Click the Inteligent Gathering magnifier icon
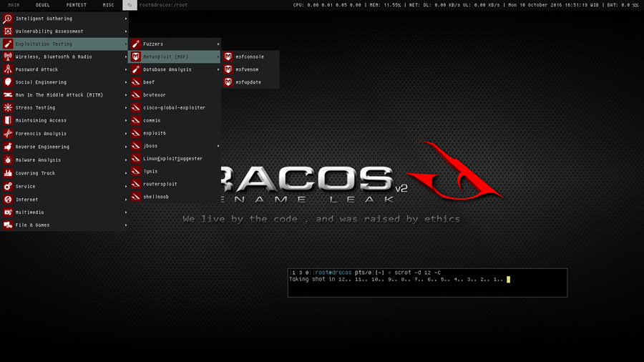This screenshot has height=362, width=644. 8,19
